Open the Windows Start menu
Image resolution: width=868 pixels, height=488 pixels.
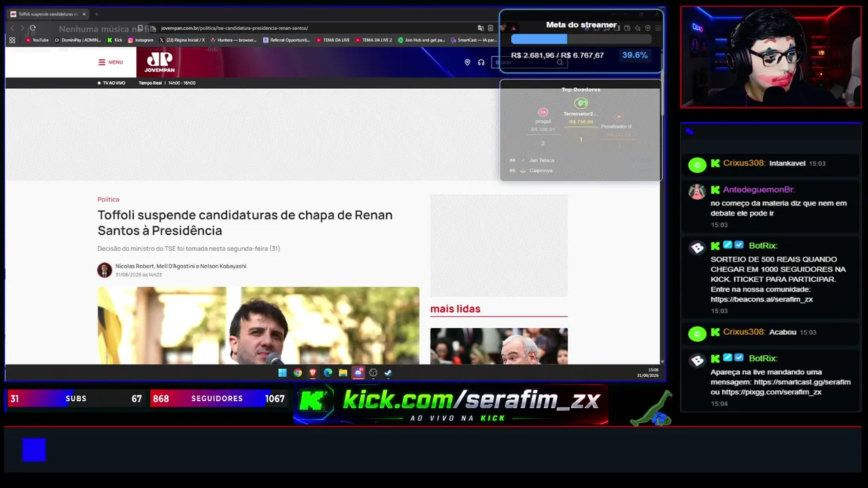click(282, 373)
